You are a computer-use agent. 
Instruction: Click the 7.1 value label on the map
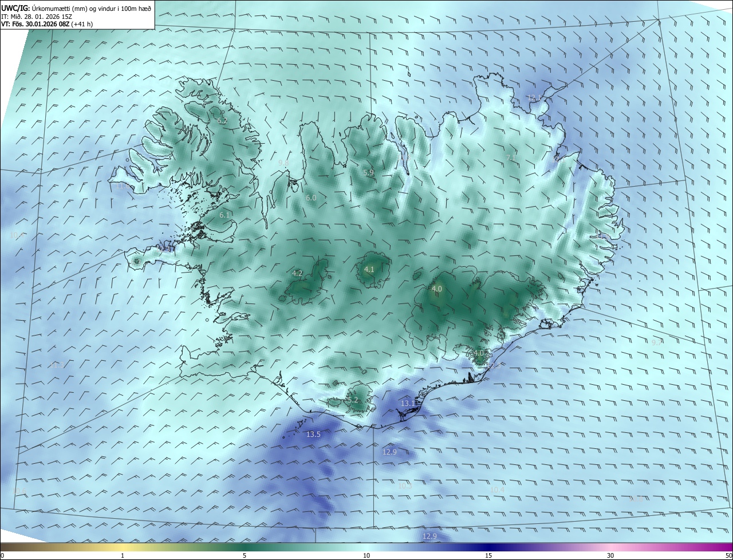511,158
